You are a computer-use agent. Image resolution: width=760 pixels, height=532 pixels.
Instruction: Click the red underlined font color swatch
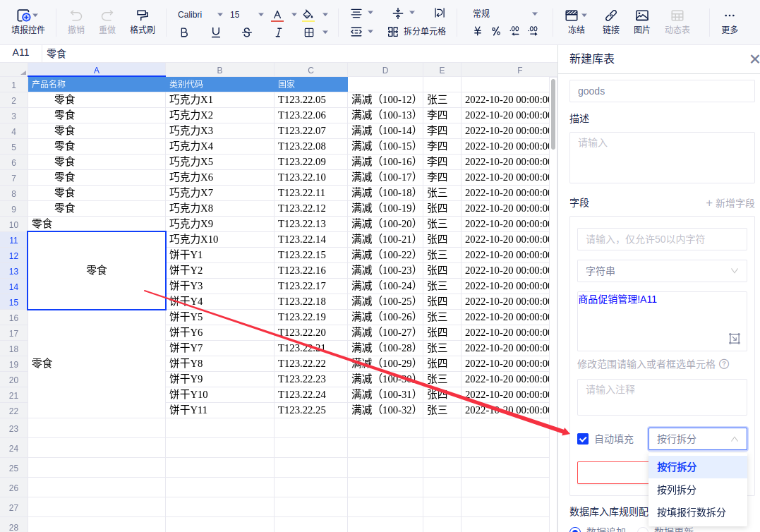tap(277, 15)
